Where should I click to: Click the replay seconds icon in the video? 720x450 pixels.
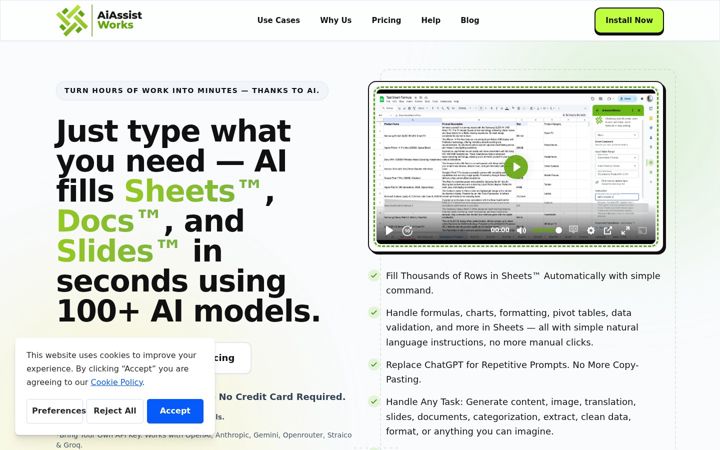(x=407, y=231)
